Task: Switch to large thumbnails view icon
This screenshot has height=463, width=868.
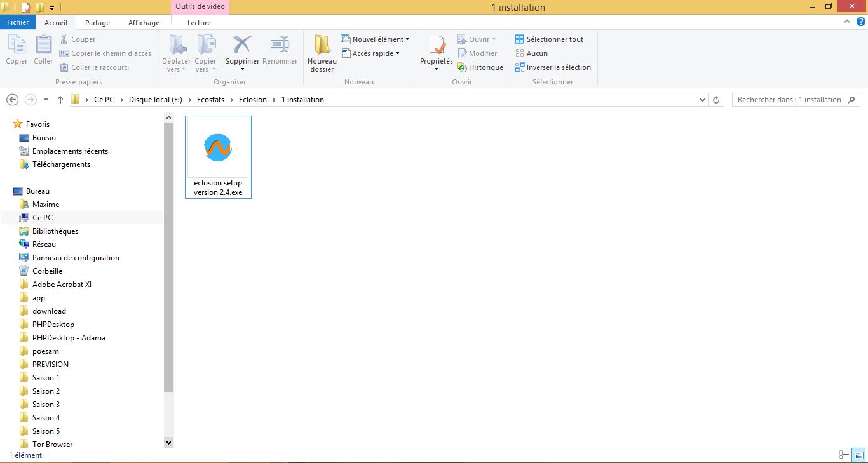Action: [x=858, y=455]
